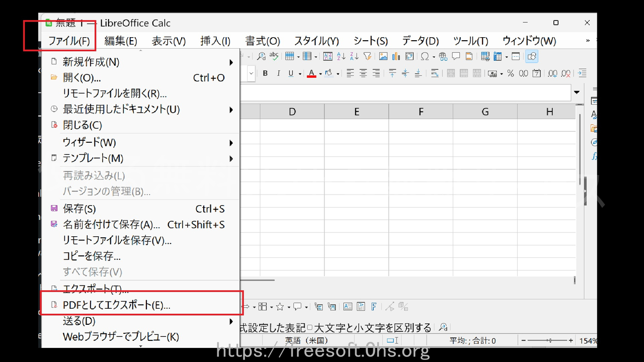Sort data ascending
This screenshot has height=362, width=644.
tap(342, 56)
